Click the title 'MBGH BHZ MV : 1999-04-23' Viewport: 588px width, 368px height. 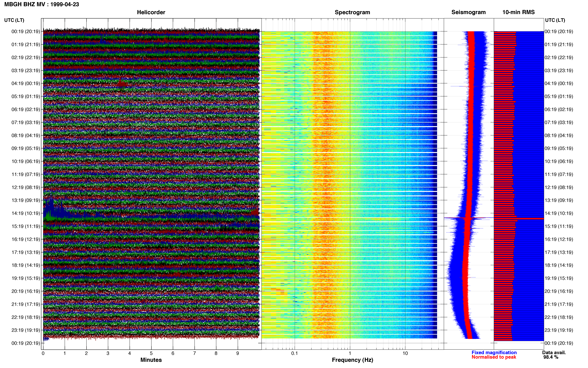click(42, 4)
